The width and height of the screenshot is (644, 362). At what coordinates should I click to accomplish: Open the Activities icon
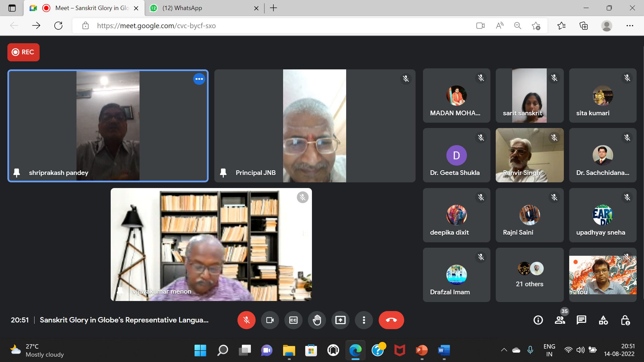pyautogui.click(x=603, y=320)
